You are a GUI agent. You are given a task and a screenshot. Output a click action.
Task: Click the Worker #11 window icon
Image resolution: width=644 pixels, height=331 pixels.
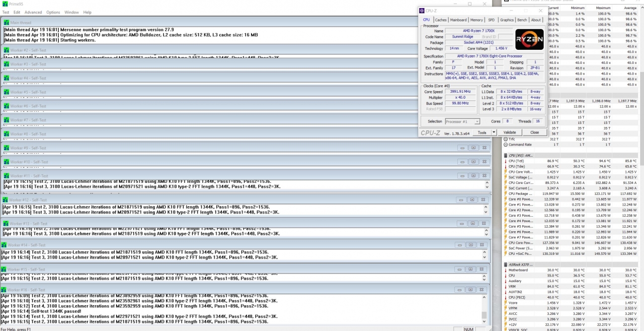(x=6, y=176)
